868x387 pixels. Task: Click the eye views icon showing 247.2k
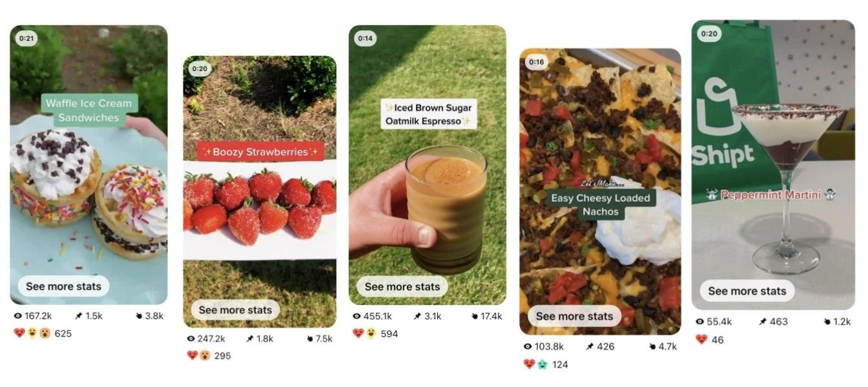coord(191,339)
